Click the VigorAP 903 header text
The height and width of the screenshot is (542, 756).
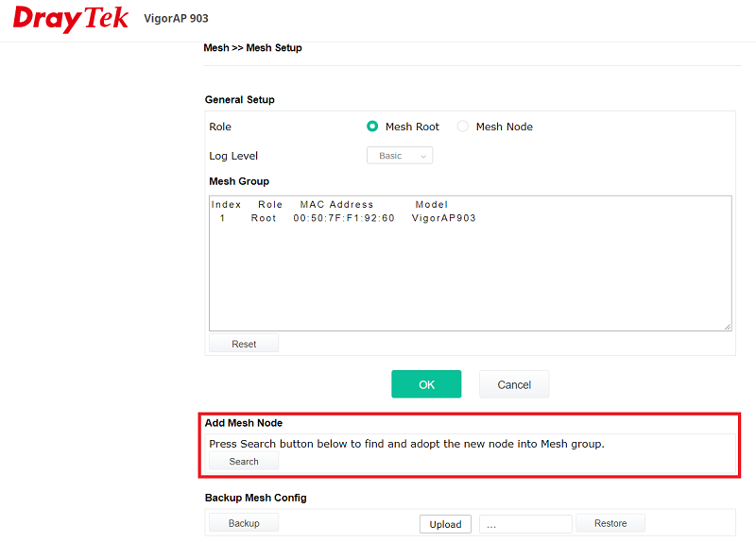tap(176, 18)
